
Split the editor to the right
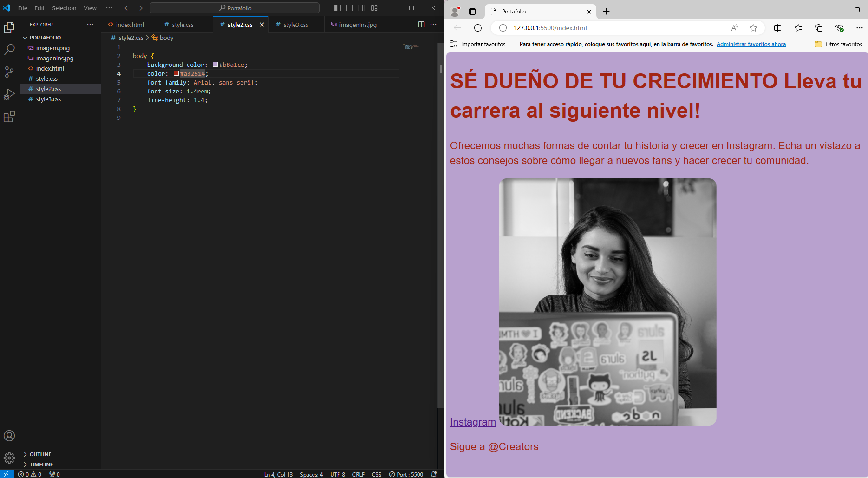[x=421, y=25]
